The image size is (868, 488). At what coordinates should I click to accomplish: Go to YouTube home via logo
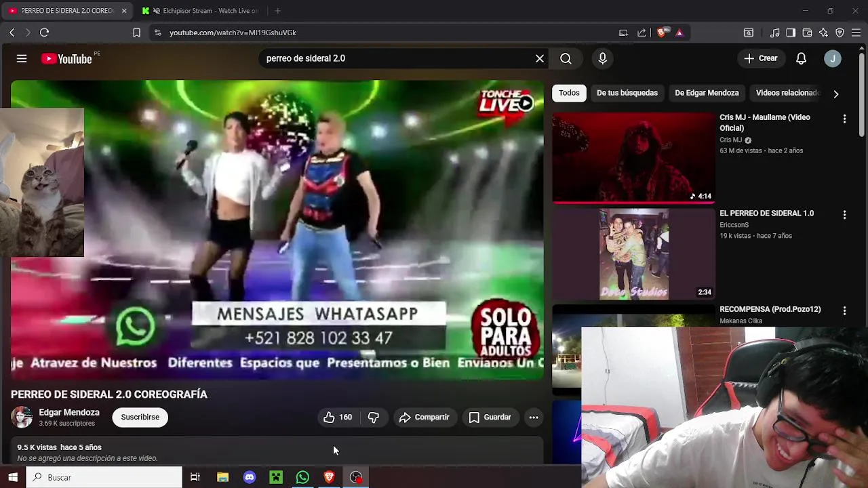tap(67, 59)
